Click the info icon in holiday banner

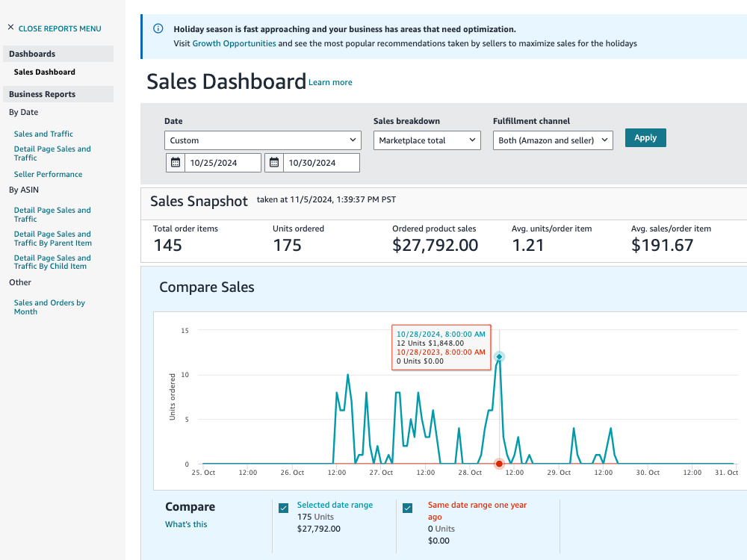point(158,28)
